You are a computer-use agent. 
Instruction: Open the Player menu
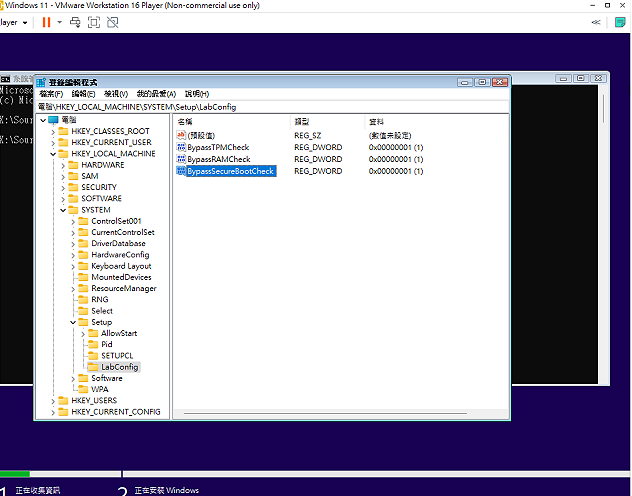point(13,22)
